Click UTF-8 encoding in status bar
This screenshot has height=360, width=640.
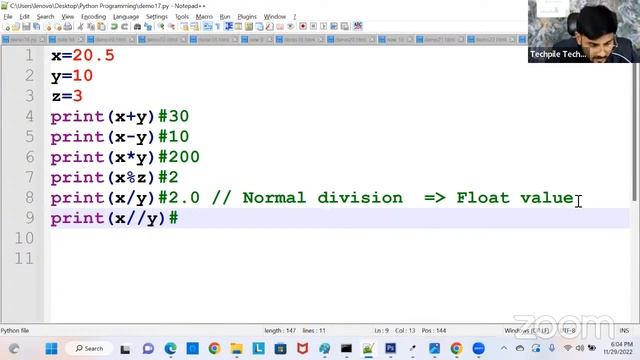[x=569, y=331]
